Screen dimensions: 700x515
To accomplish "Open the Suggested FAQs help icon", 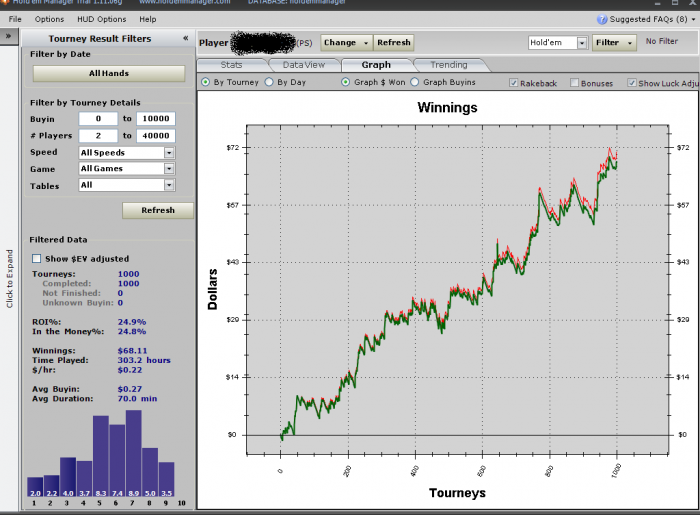I will click(x=602, y=19).
